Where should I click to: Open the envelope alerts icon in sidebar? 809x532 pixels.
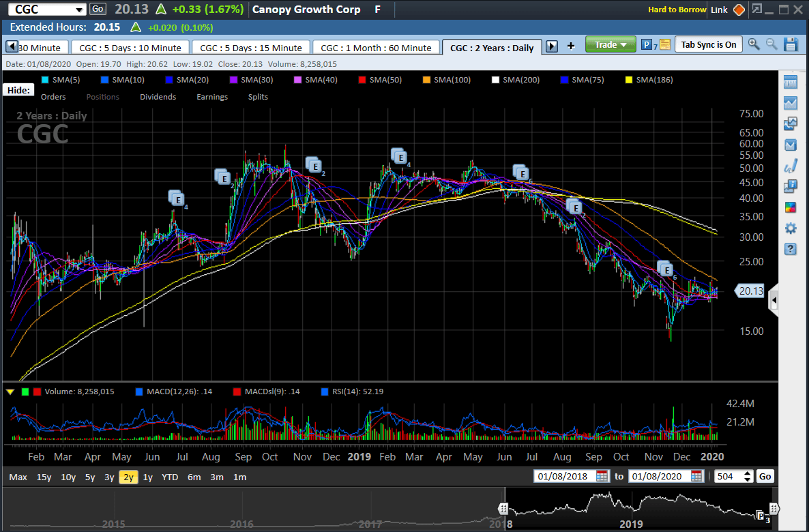(x=790, y=145)
